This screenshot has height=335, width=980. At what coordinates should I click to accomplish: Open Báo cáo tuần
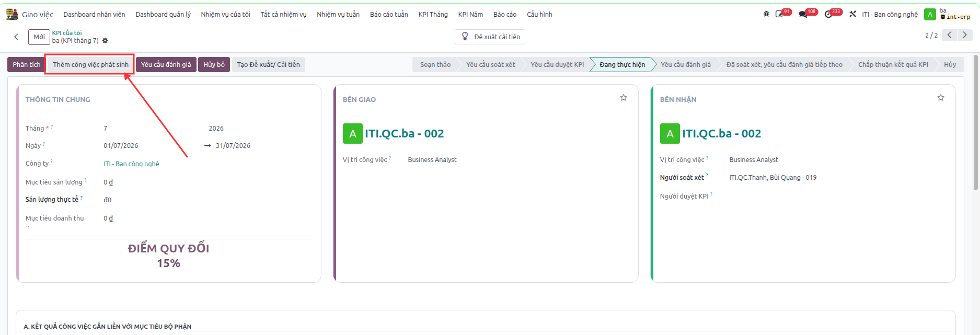click(x=389, y=15)
